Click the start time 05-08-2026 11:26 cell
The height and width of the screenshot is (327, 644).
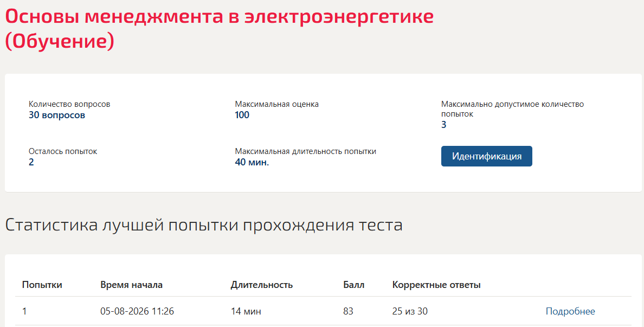tap(137, 311)
